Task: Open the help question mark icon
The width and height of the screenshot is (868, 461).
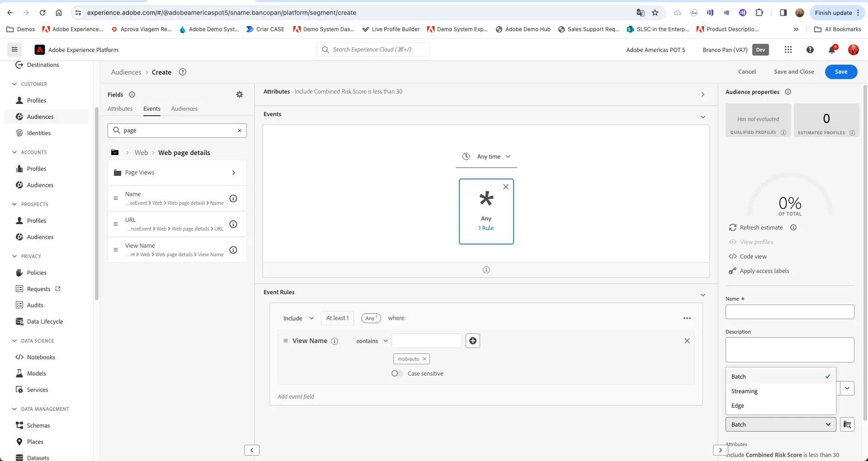Action: tap(810, 50)
